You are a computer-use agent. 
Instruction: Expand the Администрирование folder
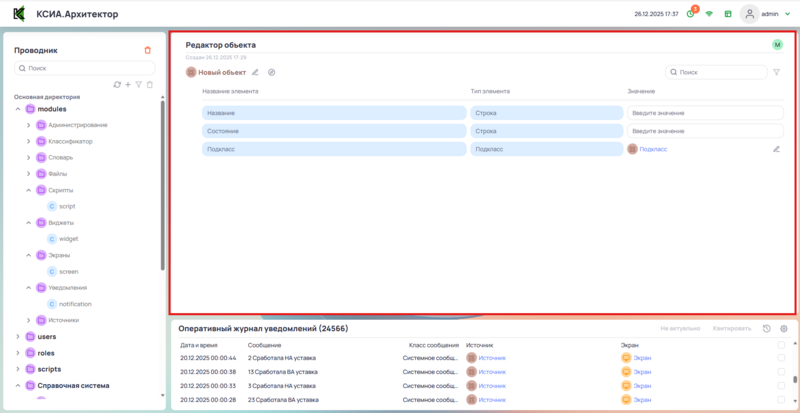29,125
